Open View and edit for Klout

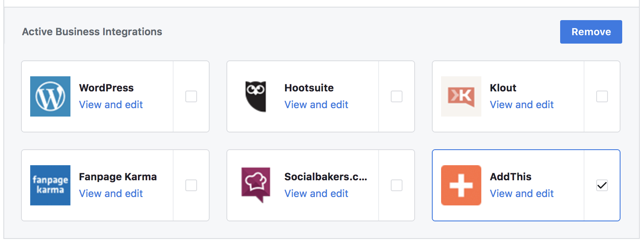522,105
